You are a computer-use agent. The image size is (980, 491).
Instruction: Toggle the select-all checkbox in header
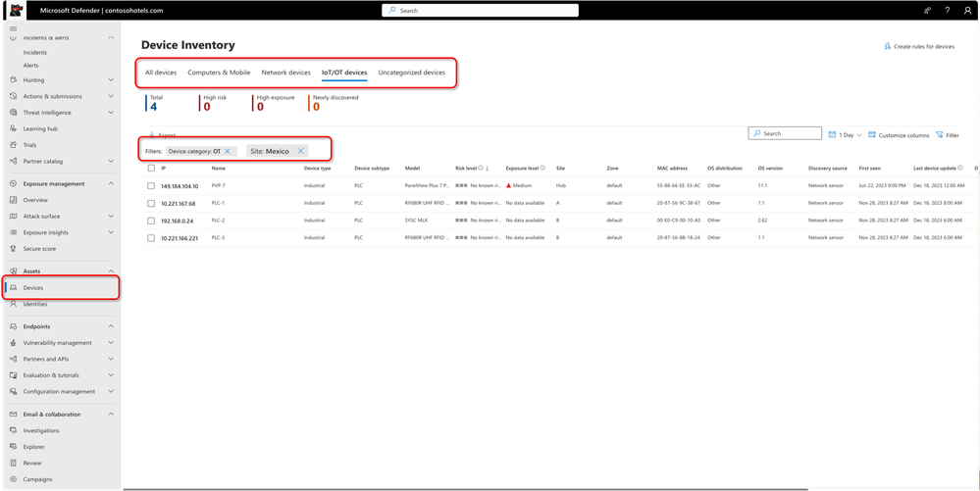pyautogui.click(x=151, y=168)
